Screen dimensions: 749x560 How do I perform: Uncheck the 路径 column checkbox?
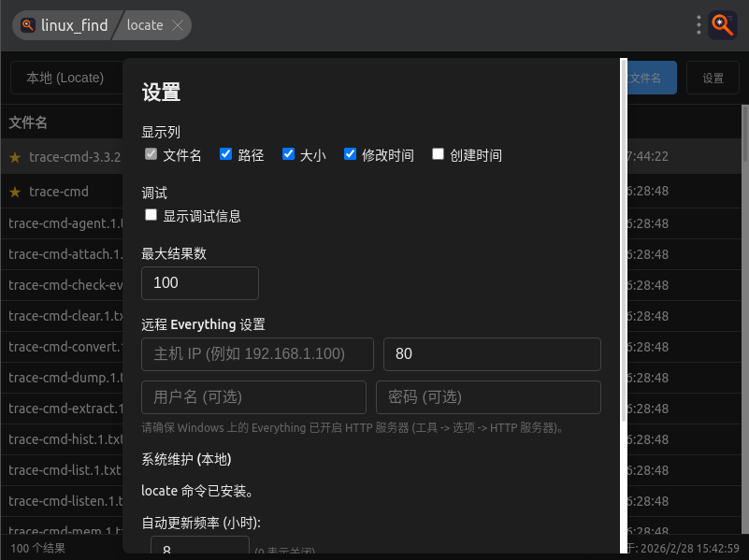click(225, 153)
